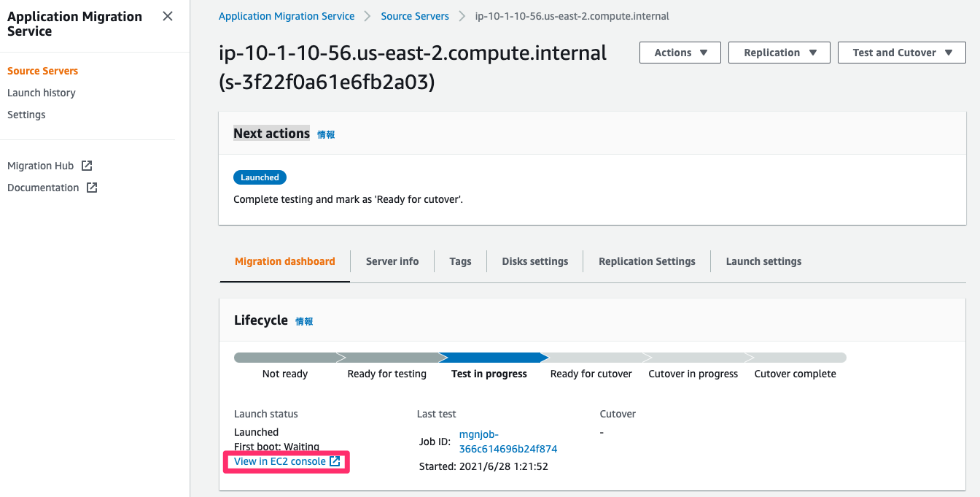Open the mgnjob-366c614696b24f874 job link
Image resolution: width=980 pixels, height=497 pixels.
click(508, 442)
